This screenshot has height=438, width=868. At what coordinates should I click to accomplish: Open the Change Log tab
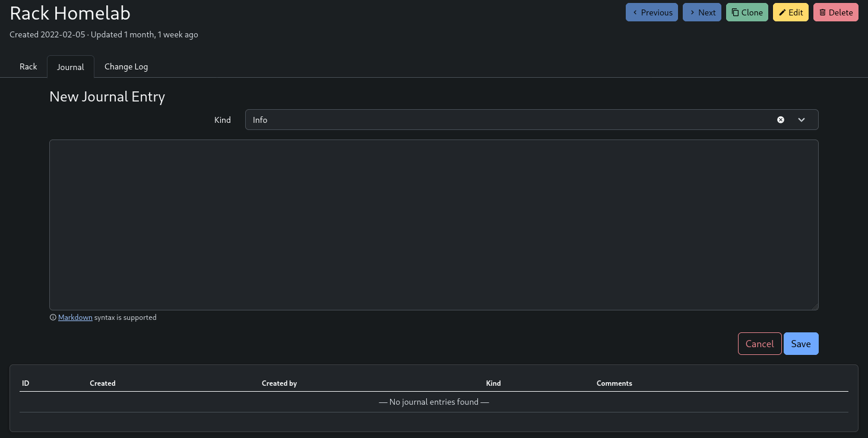coord(126,66)
